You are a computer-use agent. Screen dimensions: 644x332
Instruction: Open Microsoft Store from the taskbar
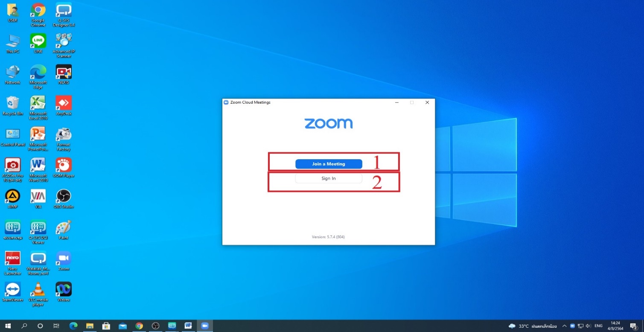tap(106, 326)
